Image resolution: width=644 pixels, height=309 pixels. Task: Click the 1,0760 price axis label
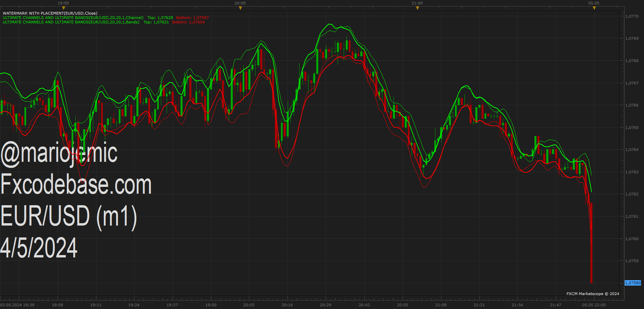click(x=632, y=239)
